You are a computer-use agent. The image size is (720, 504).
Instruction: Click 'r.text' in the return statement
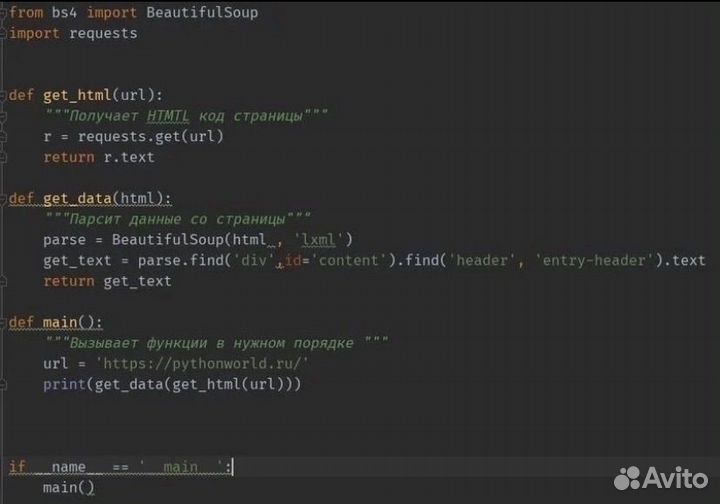pos(129,157)
